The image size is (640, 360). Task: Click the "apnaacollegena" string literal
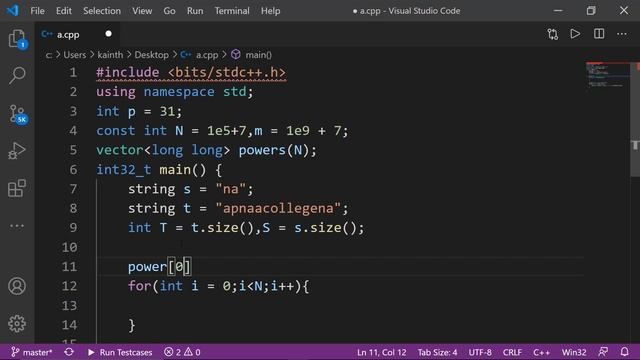[278, 208]
